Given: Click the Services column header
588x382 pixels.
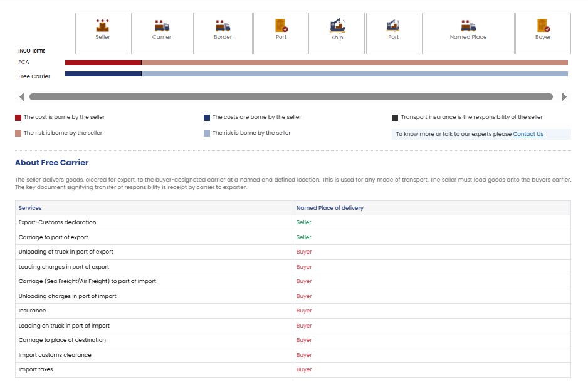Looking at the screenshot, I should point(30,208).
